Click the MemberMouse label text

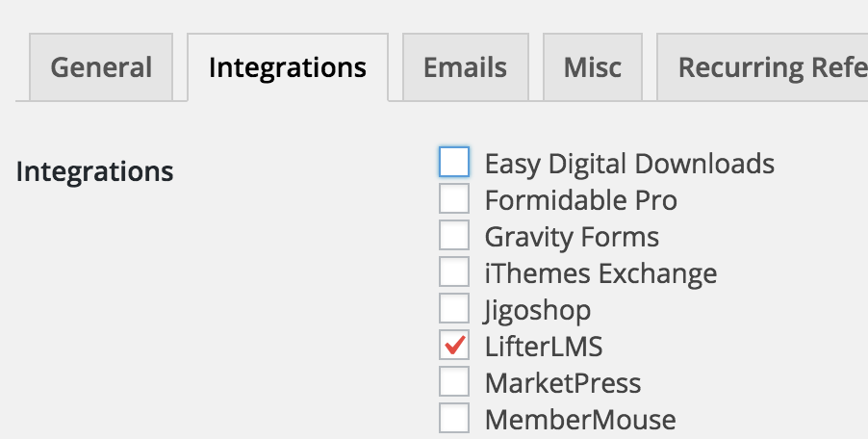click(x=580, y=420)
